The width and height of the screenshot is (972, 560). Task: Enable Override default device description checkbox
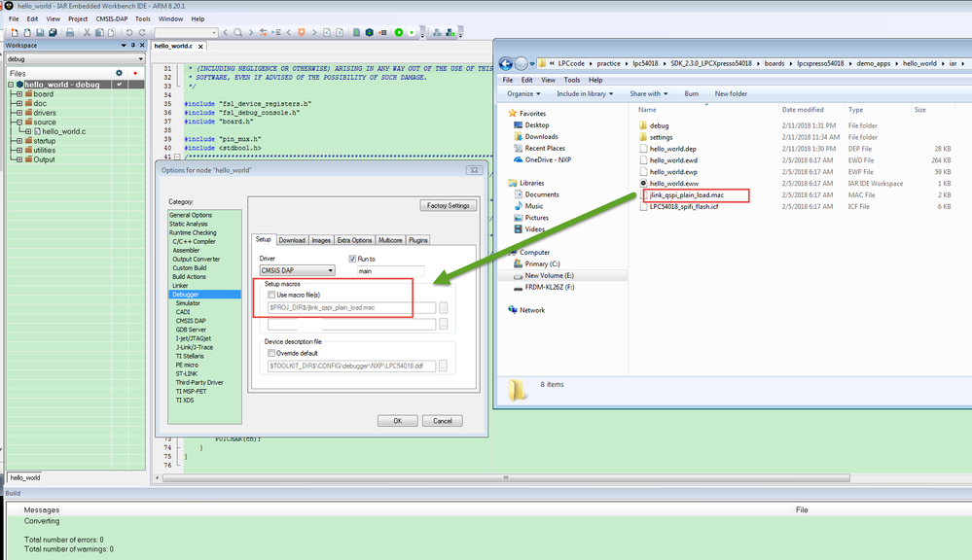(271, 353)
